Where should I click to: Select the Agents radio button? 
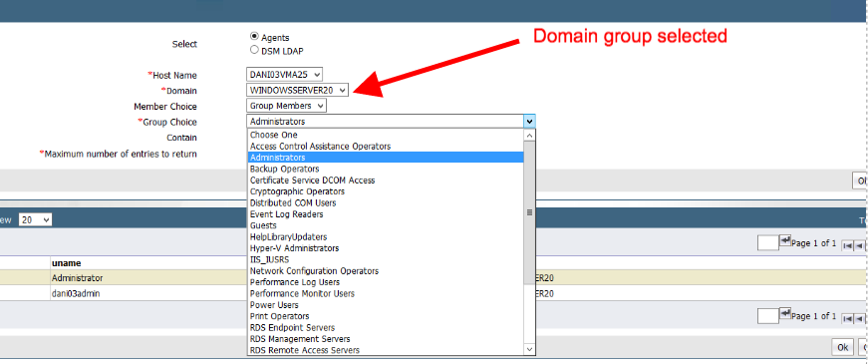[x=254, y=36]
